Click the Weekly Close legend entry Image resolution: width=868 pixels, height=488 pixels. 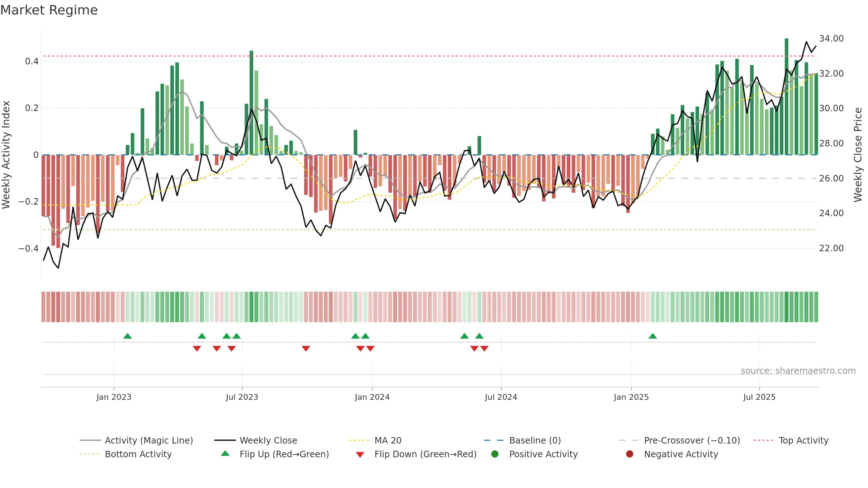[x=256, y=440]
